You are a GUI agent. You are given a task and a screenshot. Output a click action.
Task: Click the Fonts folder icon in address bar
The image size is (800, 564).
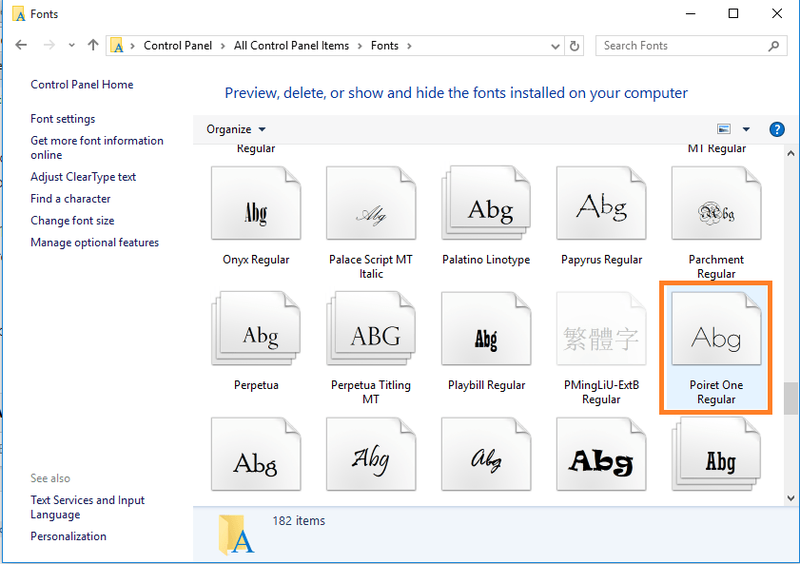point(117,46)
